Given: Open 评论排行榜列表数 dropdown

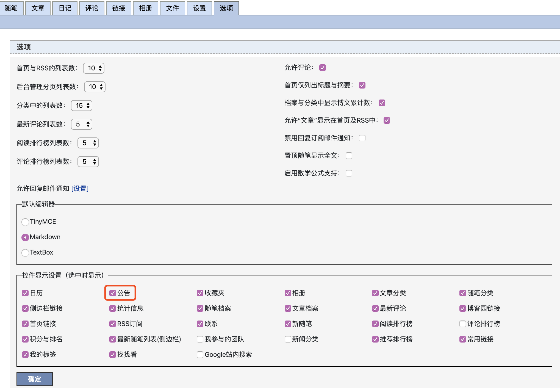Looking at the screenshot, I should click(88, 162).
